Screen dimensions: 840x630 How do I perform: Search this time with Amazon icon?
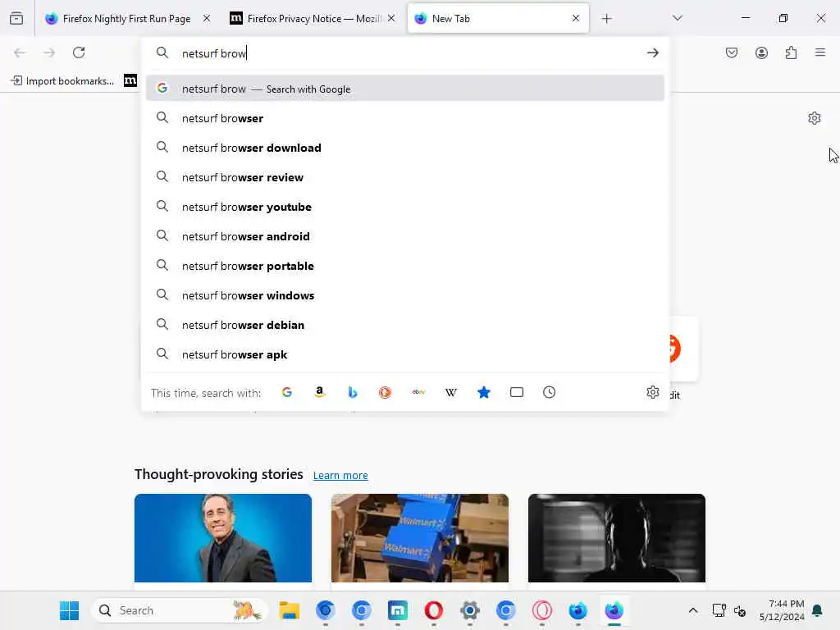(x=320, y=393)
